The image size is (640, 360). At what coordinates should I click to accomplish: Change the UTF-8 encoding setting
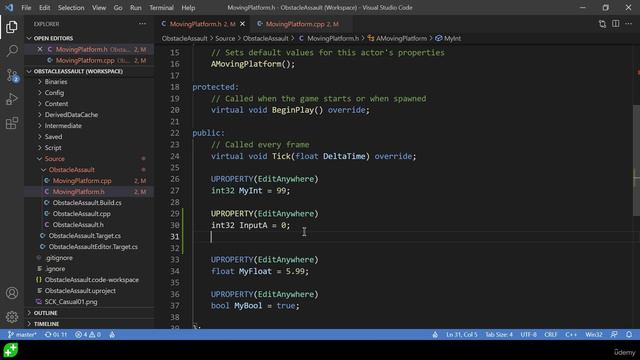(x=528, y=335)
